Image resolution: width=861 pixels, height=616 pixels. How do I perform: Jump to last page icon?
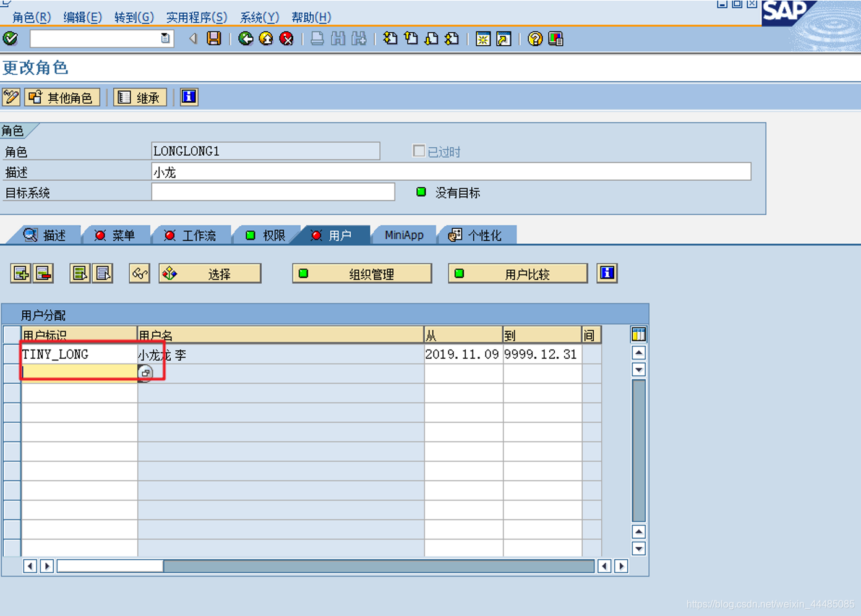click(452, 38)
